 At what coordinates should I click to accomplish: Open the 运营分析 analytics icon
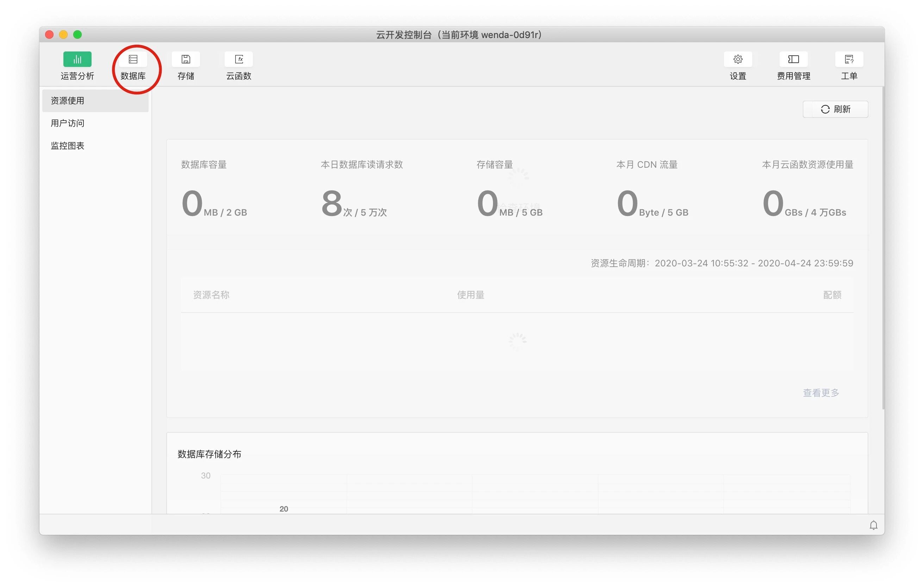(77, 60)
